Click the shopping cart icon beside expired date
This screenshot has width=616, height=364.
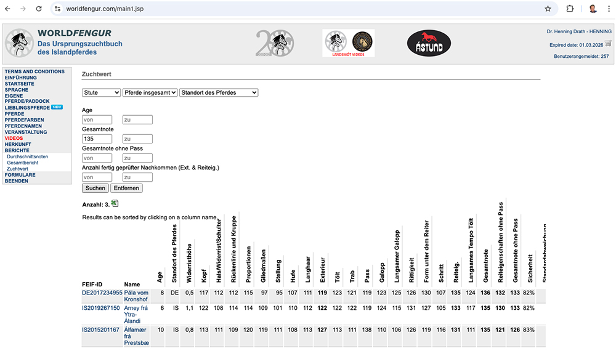(608, 44)
